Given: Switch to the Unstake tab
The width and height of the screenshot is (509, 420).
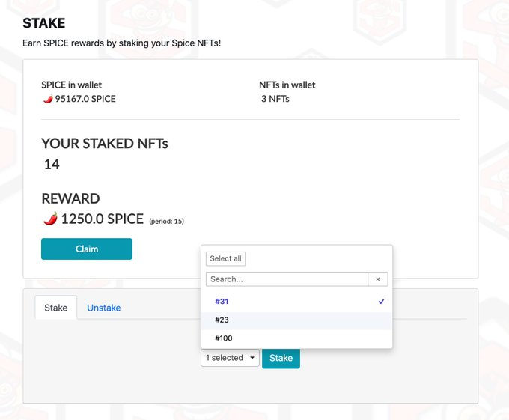Looking at the screenshot, I should coord(103,308).
